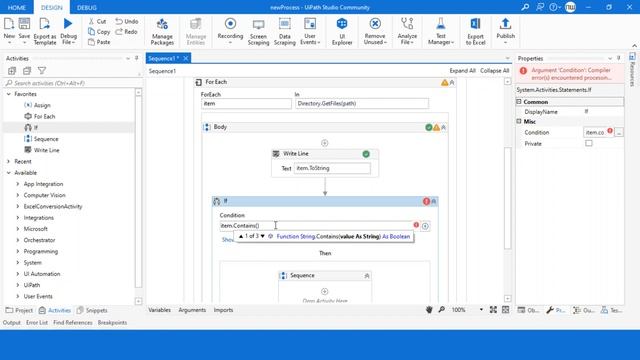Open the Variables panel
Viewport: 640px width, 360px height.
(159, 310)
